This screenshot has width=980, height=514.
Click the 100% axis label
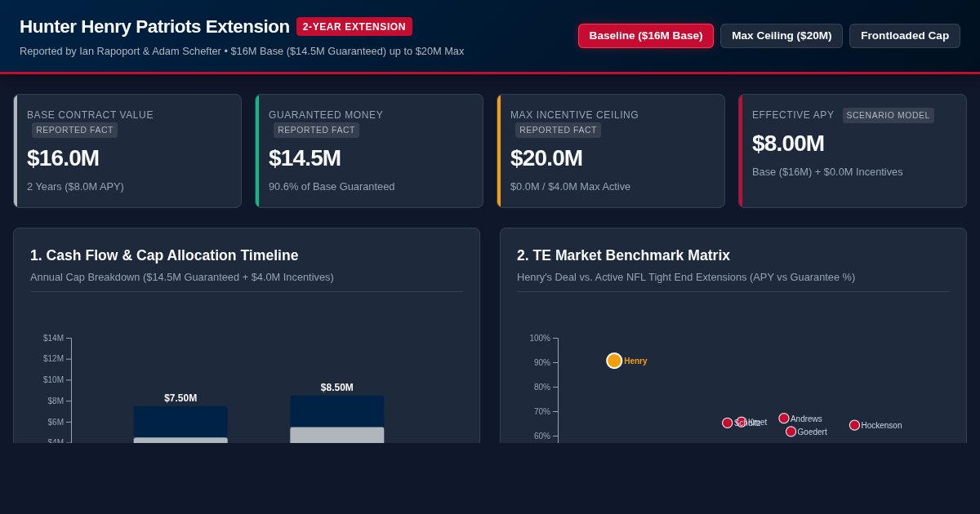(540, 339)
